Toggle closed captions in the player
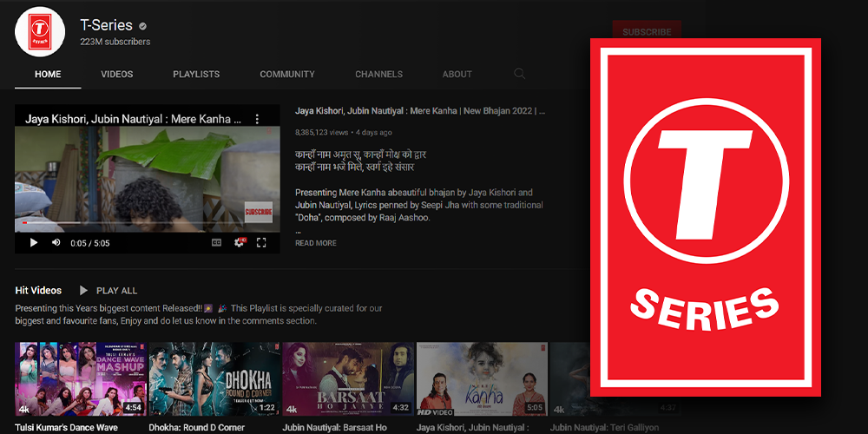This screenshot has height=434, width=868. [216, 242]
